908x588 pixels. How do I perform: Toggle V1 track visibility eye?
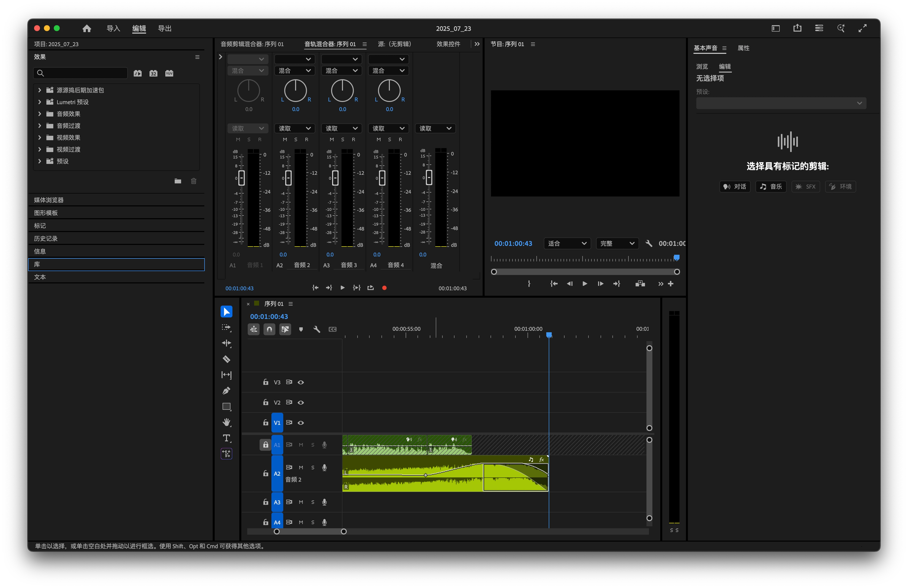click(301, 422)
